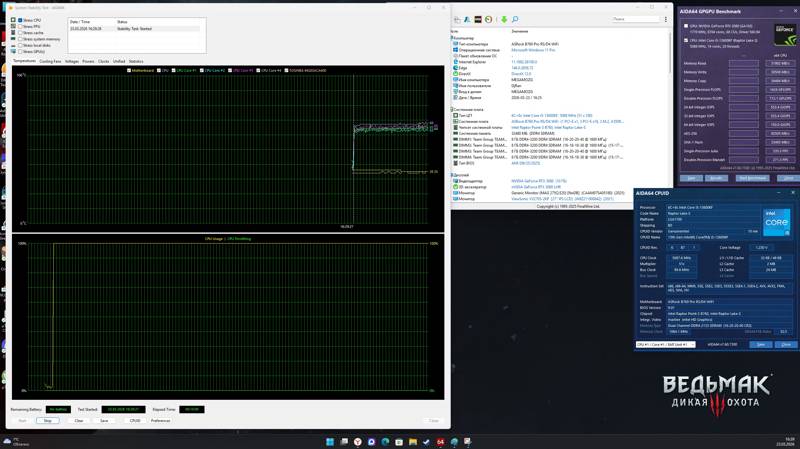Open File Explorer from the taskbar

click(412, 442)
